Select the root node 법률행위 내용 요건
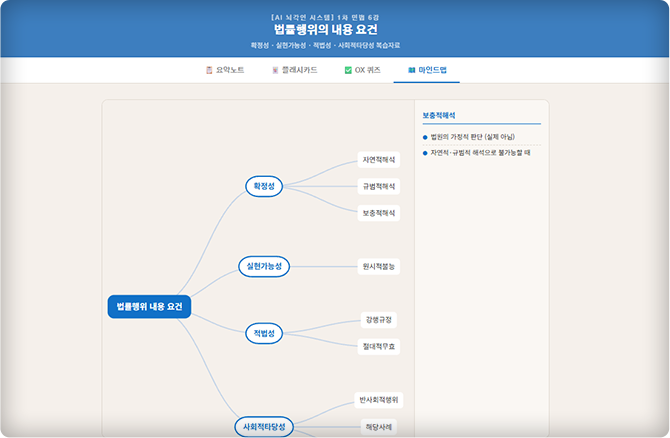This screenshot has width=670, height=438. [x=150, y=306]
